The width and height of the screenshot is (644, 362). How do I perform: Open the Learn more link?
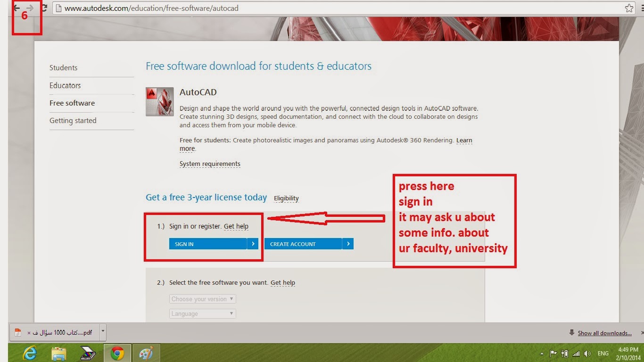tap(464, 140)
